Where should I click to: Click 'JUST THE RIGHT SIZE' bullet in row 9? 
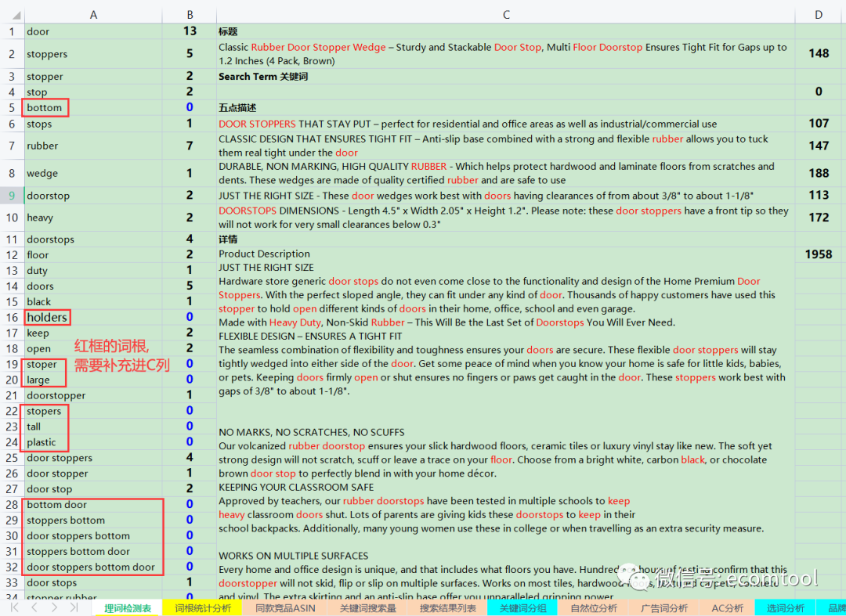(505, 196)
